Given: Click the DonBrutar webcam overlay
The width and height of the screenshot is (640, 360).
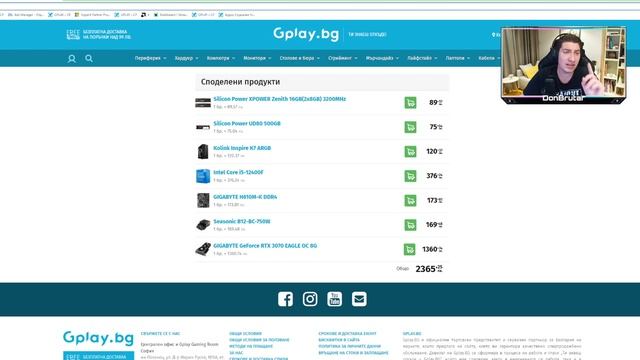Looking at the screenshot, I should 563,65.
